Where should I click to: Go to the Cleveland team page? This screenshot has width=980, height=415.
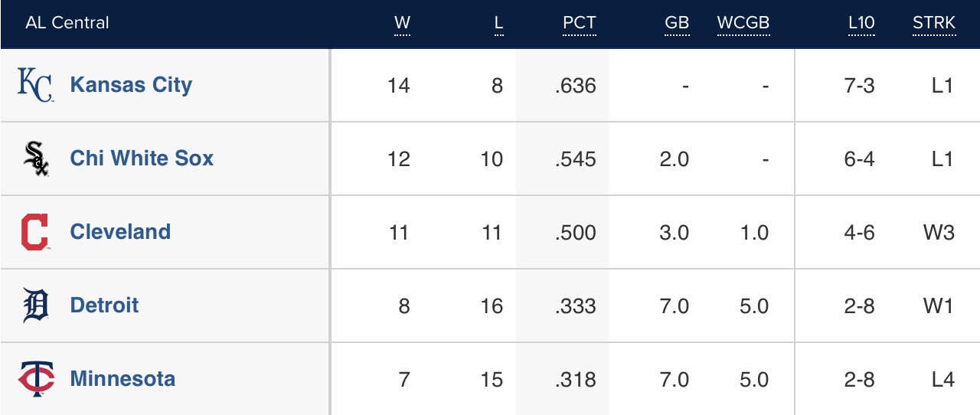(x=120, y=232)
